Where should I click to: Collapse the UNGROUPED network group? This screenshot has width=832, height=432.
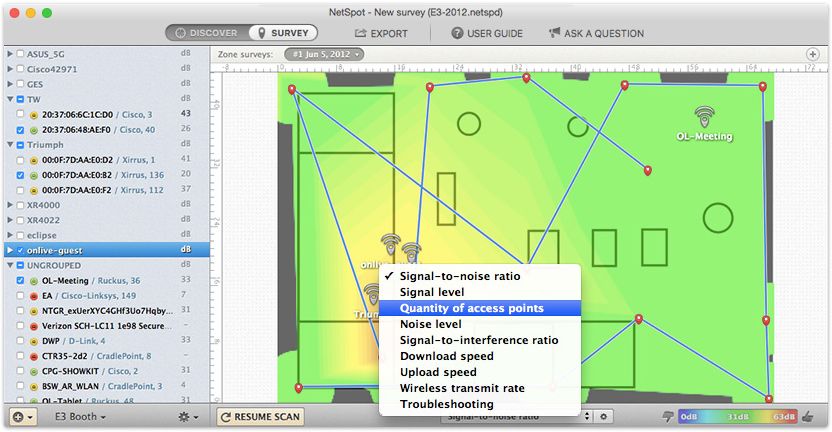tap(10, 265)
